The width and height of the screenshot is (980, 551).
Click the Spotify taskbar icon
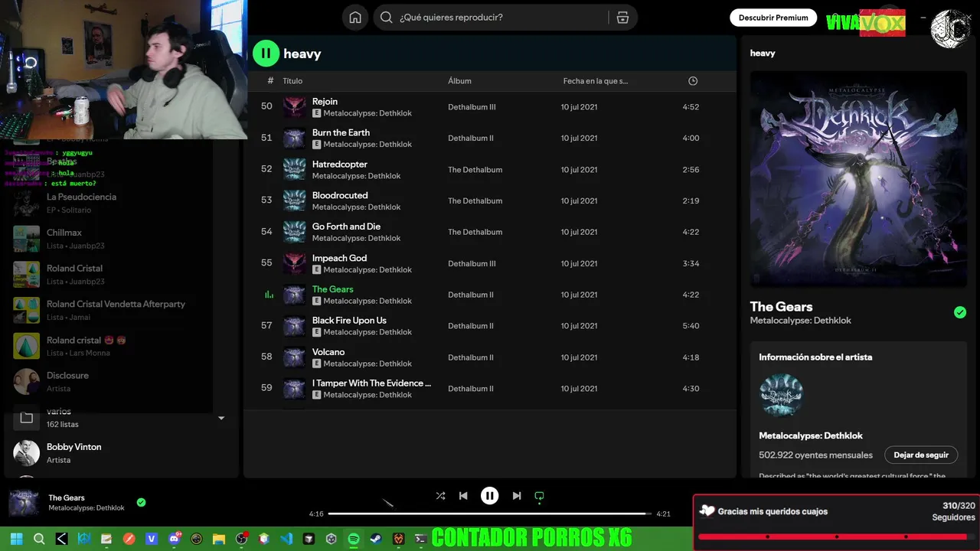(354, 539)
